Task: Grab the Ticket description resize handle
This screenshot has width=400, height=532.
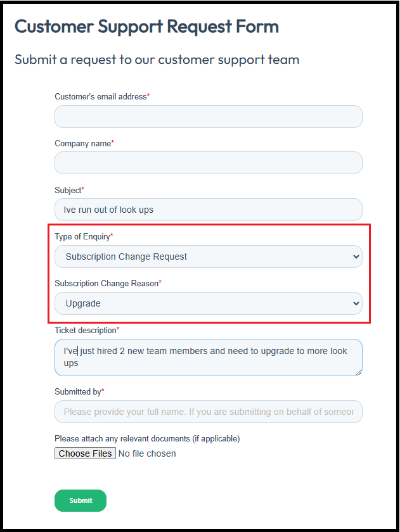Action: (359, 372)
